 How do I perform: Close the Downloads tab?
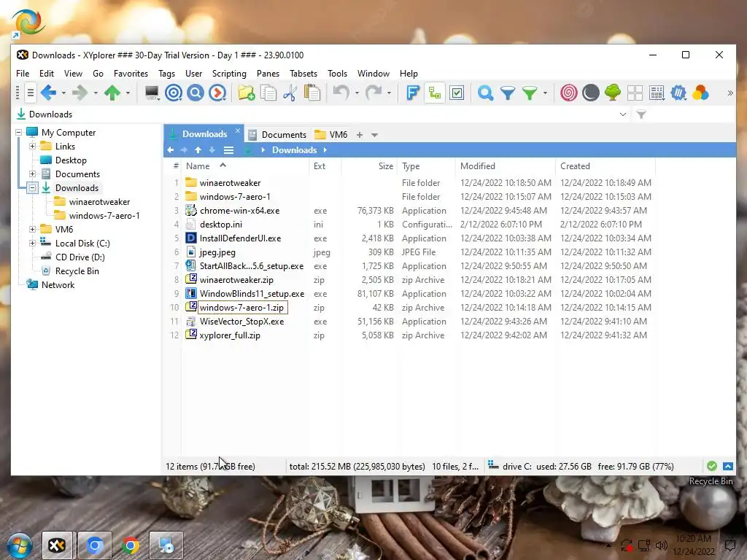[238, 131]
